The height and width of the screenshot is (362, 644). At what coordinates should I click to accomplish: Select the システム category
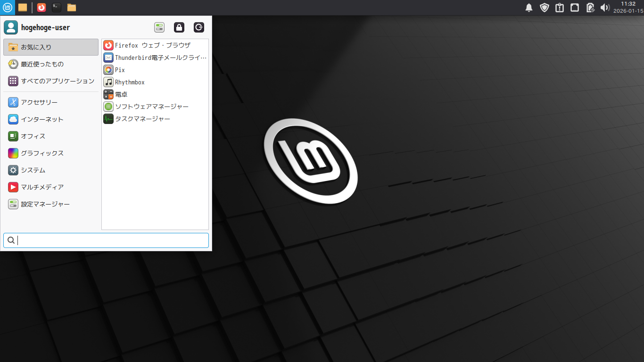point(51,170)
